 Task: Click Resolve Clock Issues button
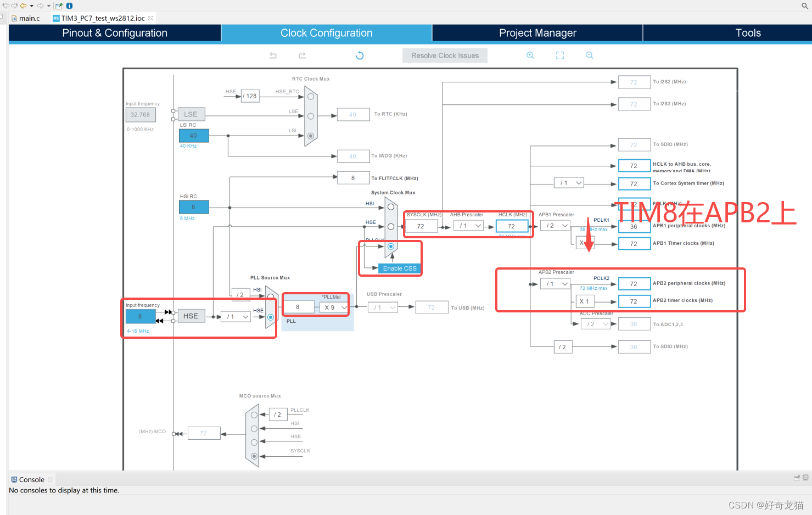pyautogui.click(x=445, y=55)
